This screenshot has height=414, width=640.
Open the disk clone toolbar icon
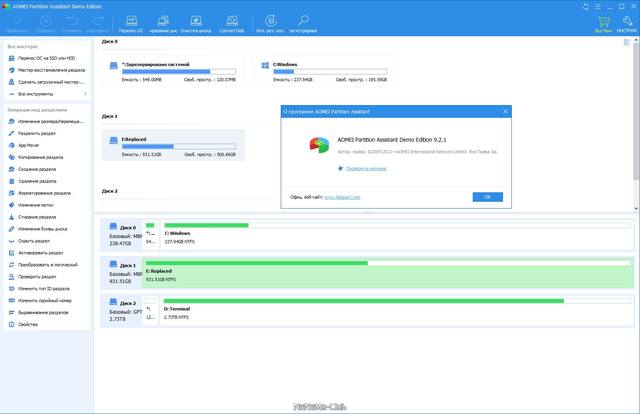pyautogui.click(x=163, y=24)
